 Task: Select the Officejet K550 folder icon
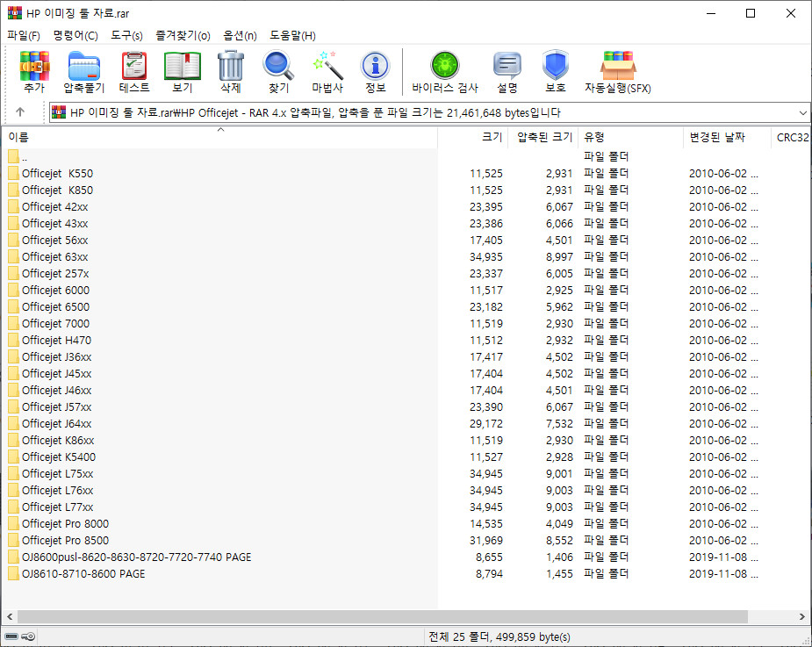[13, 174]
